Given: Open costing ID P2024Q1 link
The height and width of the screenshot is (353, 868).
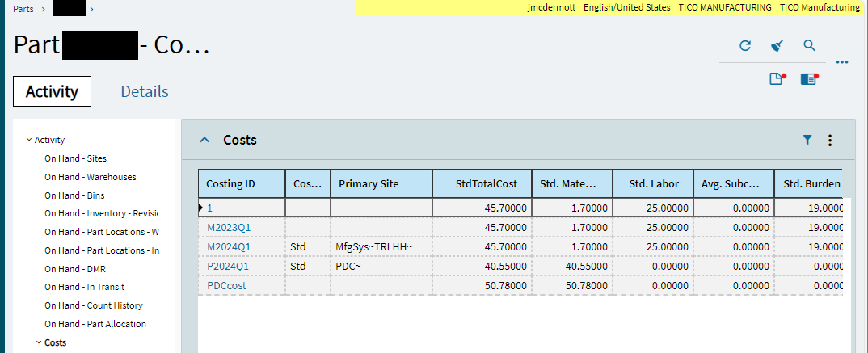Looking at the screenshot, I should 228,266.
